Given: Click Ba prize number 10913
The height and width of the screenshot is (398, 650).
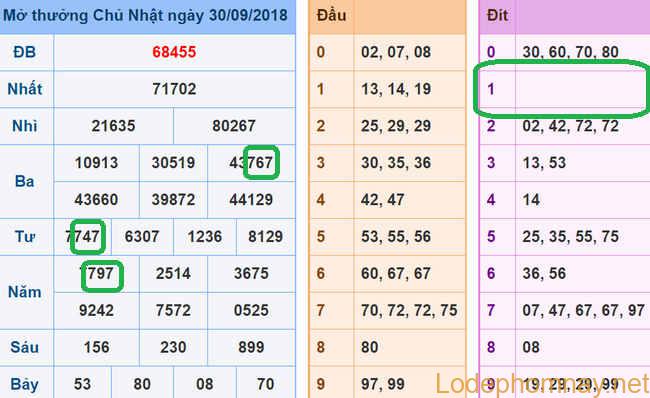Looking at the screenshot, I should [96, 163].
